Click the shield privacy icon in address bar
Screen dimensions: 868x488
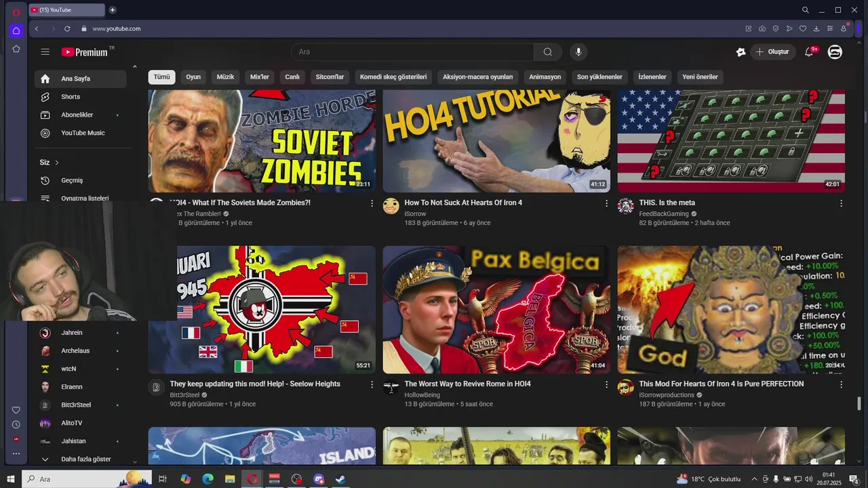(x=776, y=28)
